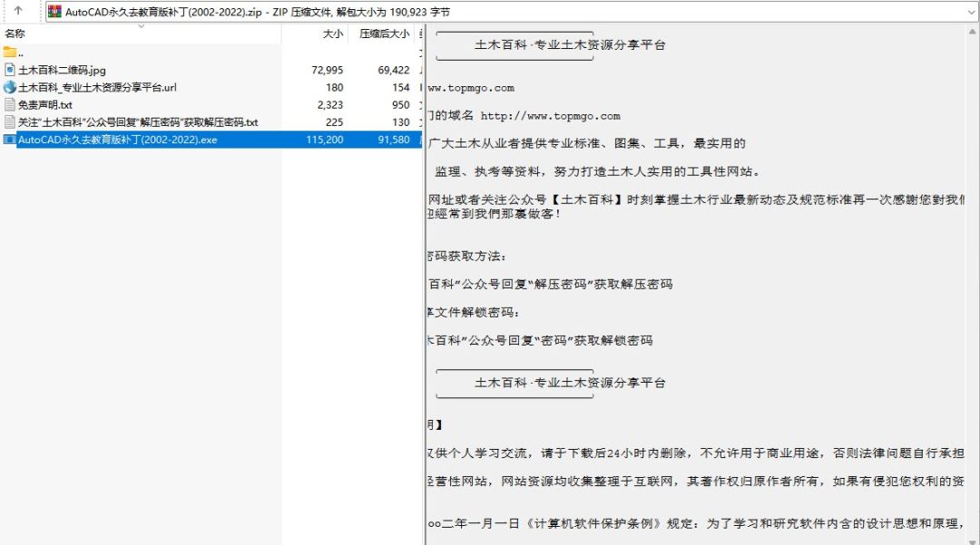Select the 土木百科二维码.jpg file icon
This screenshot has width=980, height=545.
pos(10,70)
